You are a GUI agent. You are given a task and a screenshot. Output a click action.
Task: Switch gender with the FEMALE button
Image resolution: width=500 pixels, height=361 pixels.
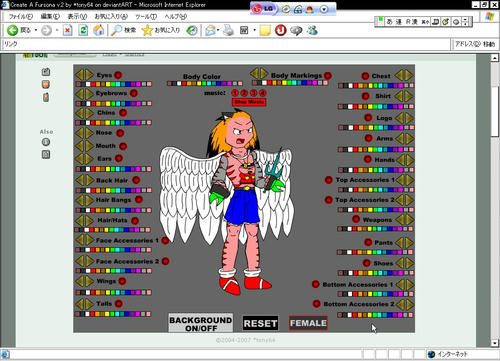tap(308, 323)
